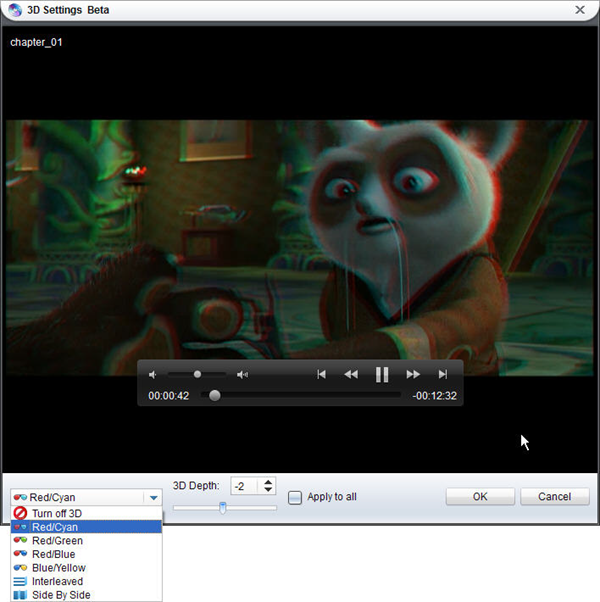Click the fast forward button
600x602 pixels.
tap(413, 374)
